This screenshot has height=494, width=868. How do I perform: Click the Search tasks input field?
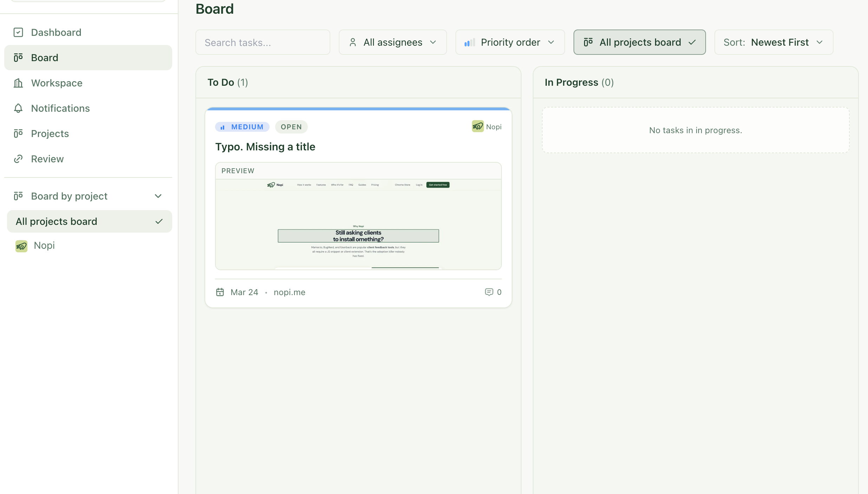pos(262,42)
